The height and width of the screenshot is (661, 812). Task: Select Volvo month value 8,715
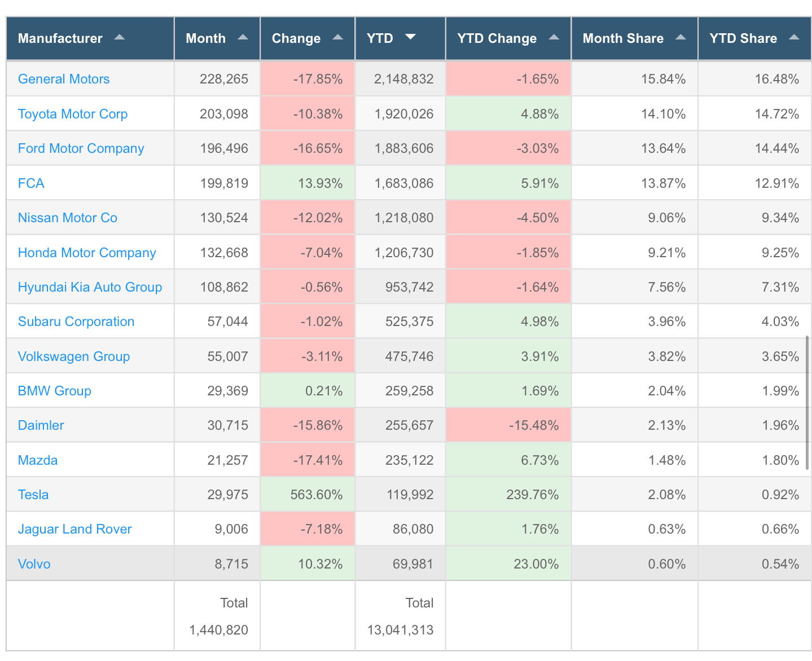[231, 564]
